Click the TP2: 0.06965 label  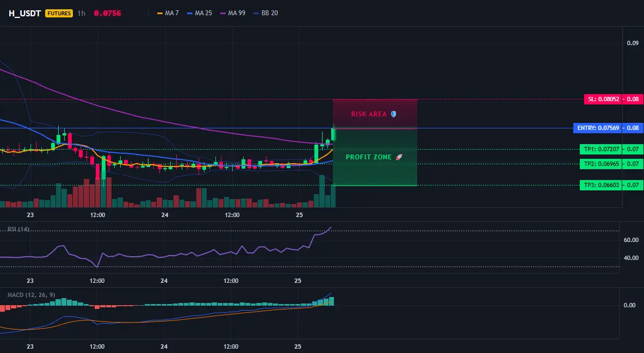[x=601, y=164]
